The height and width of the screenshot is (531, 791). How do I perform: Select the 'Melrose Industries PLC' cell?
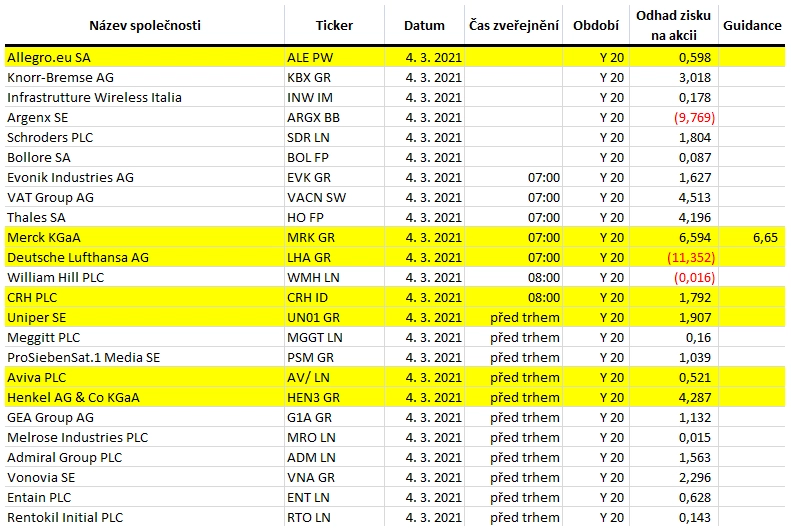145,437
